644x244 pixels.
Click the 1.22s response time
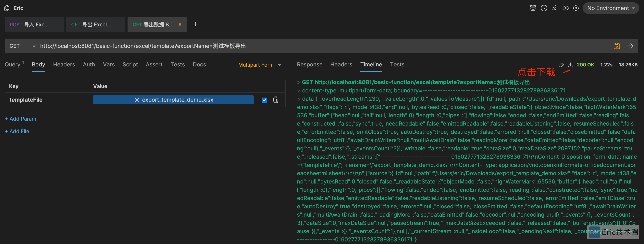[x=606, y=65]
